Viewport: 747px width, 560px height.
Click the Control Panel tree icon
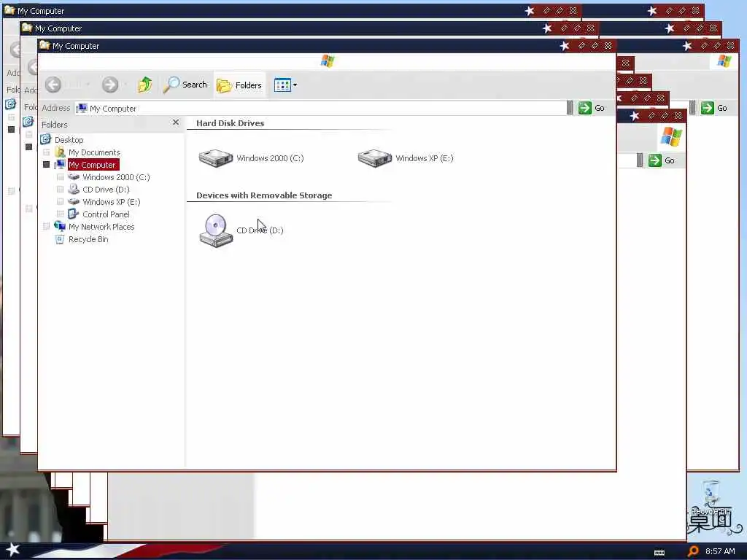[x=74, y=214]
